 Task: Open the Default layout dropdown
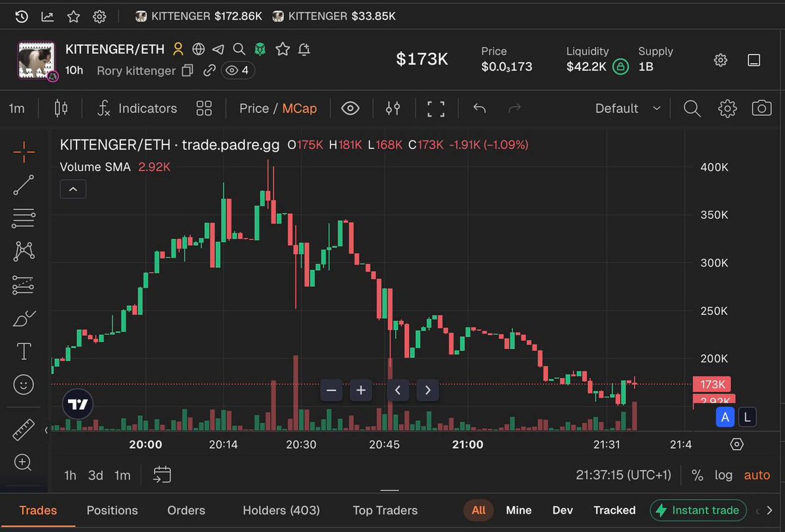[628, 108]
